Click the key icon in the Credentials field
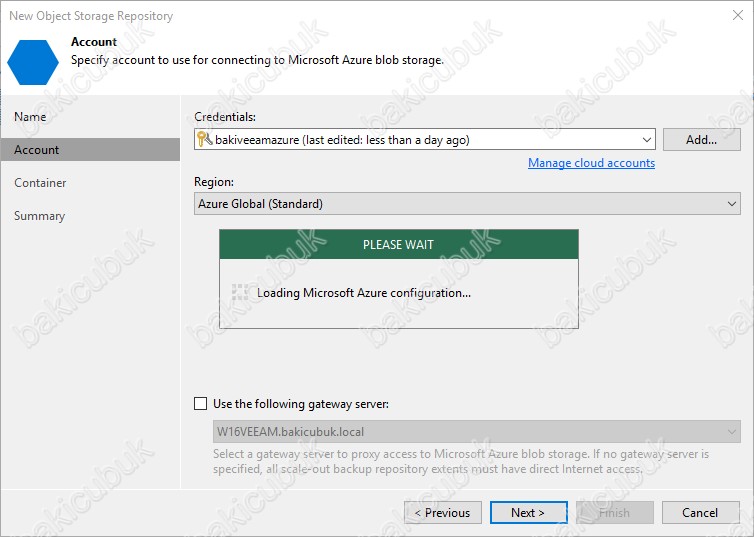The height and width of the screenshot is (537, 754). click(204, 140)
